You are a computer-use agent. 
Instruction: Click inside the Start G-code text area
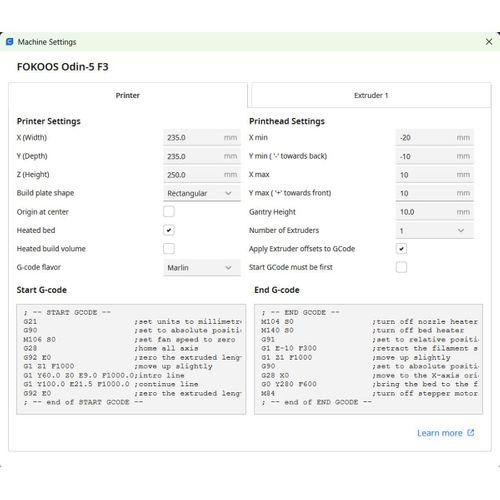pos(131,359)
